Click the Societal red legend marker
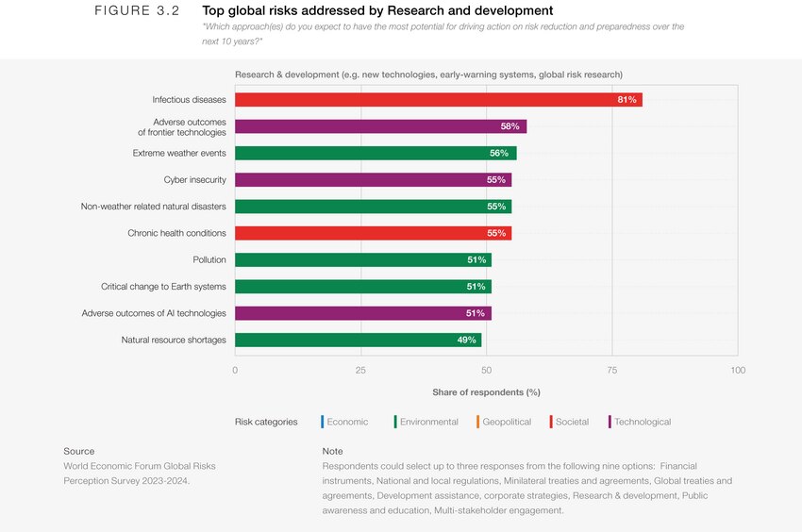The height and width of the screenshot is (532, 802). [x=551, y=422]
